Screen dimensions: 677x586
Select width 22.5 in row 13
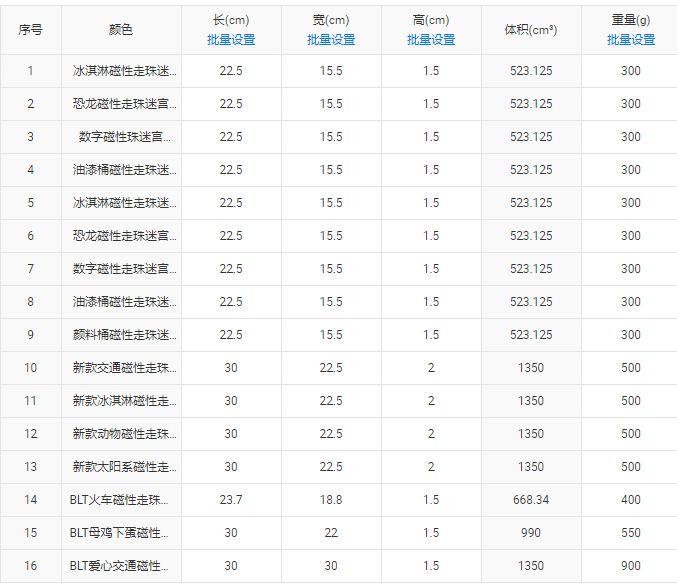tap(331, 467)
